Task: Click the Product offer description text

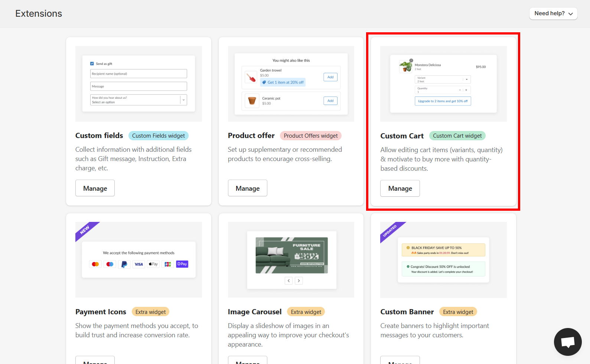Action: point(285,154)
